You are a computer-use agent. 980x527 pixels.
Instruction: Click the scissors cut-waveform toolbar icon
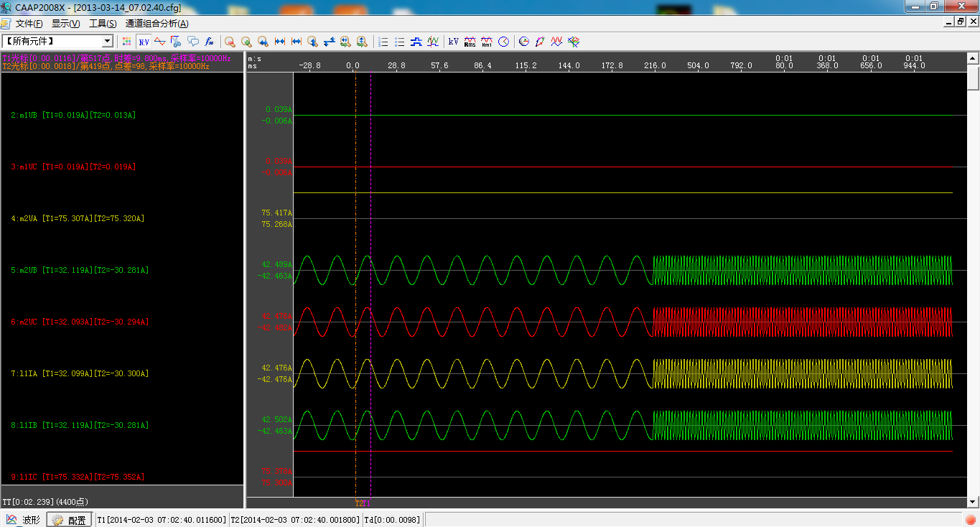coord(176,42)
